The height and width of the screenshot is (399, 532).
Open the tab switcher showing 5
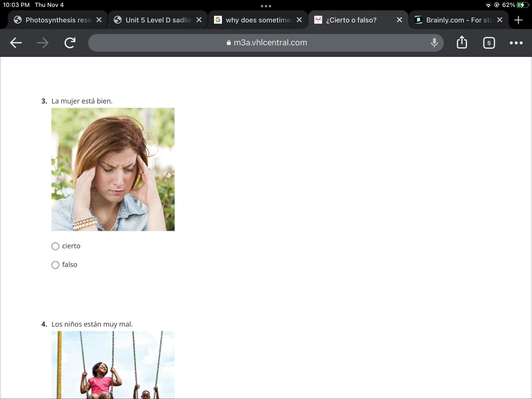click(x=489, y=43)
